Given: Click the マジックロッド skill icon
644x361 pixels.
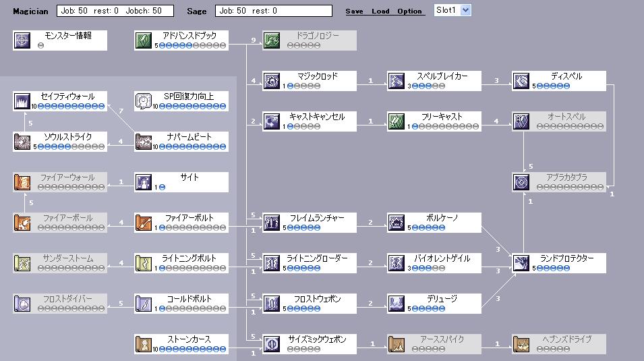Looking at the screenshot, I should pos(272,81).
